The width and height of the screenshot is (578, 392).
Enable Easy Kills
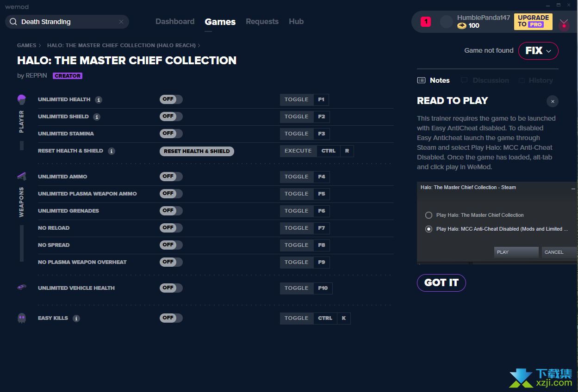click(171, 318)
